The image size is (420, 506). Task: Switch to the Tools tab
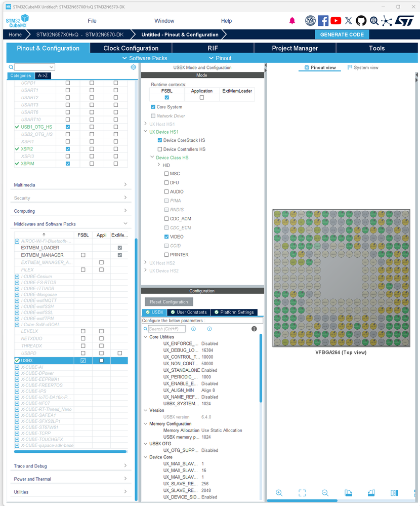point(377,48)
